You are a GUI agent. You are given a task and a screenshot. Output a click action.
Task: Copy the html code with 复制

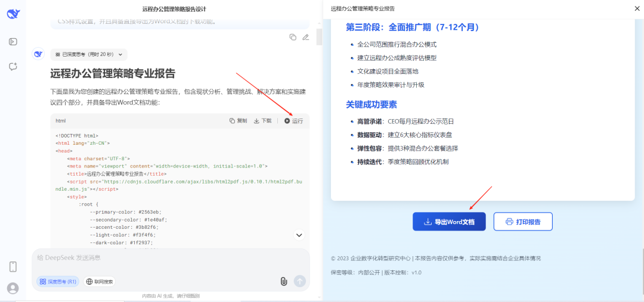(238, 121)
